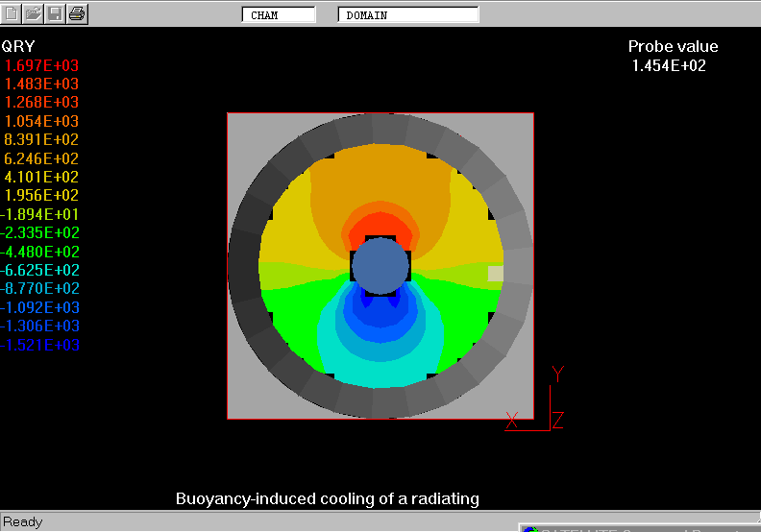Click the red hot region above cylinder
761x532 pixels.
point(380,223)
